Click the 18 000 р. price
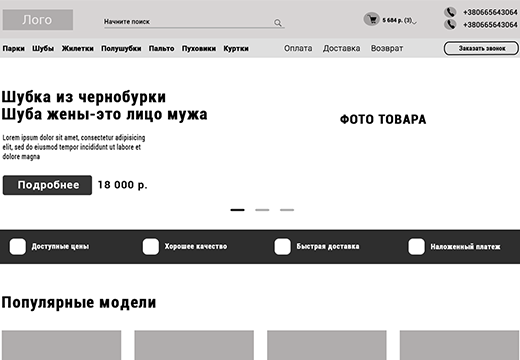 point(122,185)
